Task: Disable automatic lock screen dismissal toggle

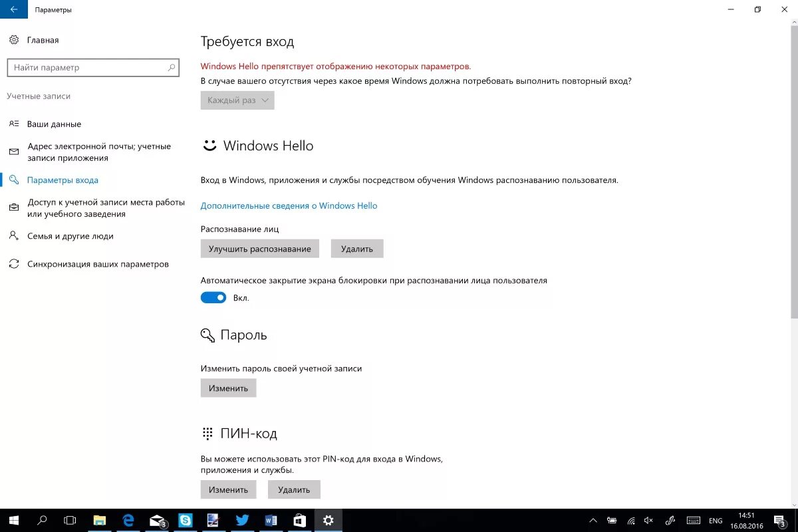Action: pos(213,297)
